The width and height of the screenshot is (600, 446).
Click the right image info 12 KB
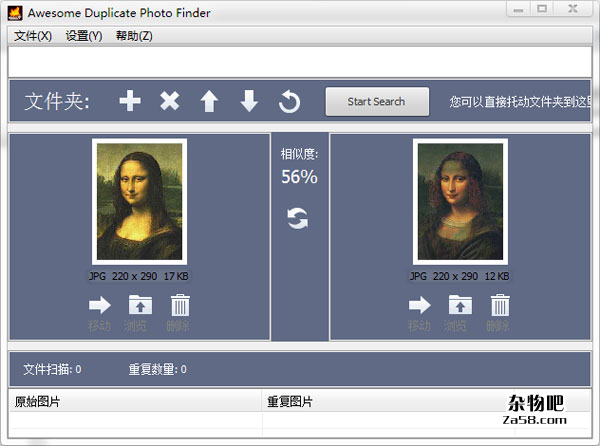pos(497,276)
